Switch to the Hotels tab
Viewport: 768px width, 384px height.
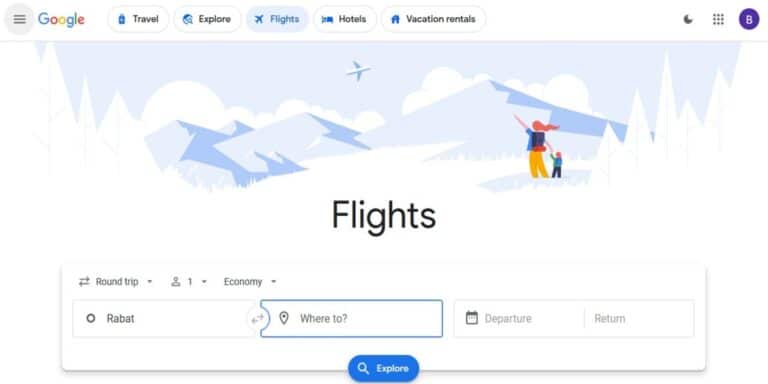(344, 19)
